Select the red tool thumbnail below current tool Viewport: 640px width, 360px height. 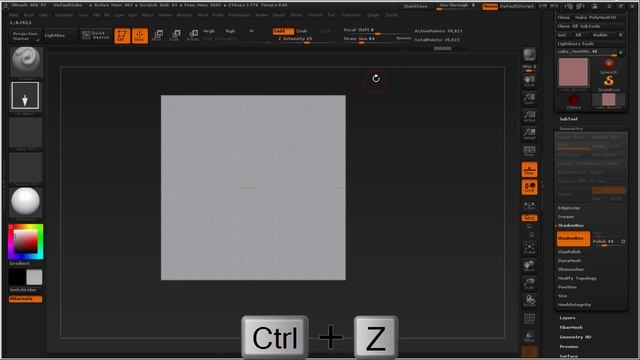pyautogui.click(x=573, y=101)
